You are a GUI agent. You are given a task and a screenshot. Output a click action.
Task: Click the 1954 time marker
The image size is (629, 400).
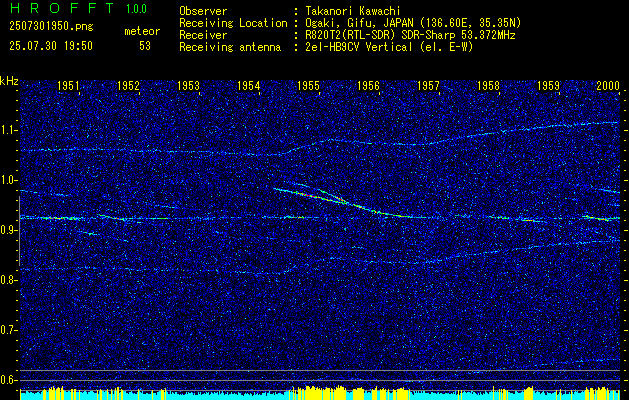pyautogui.click(x=248, y=86)
